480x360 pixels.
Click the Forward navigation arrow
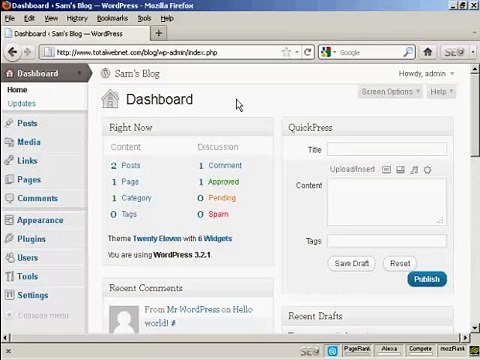(28, 52)
